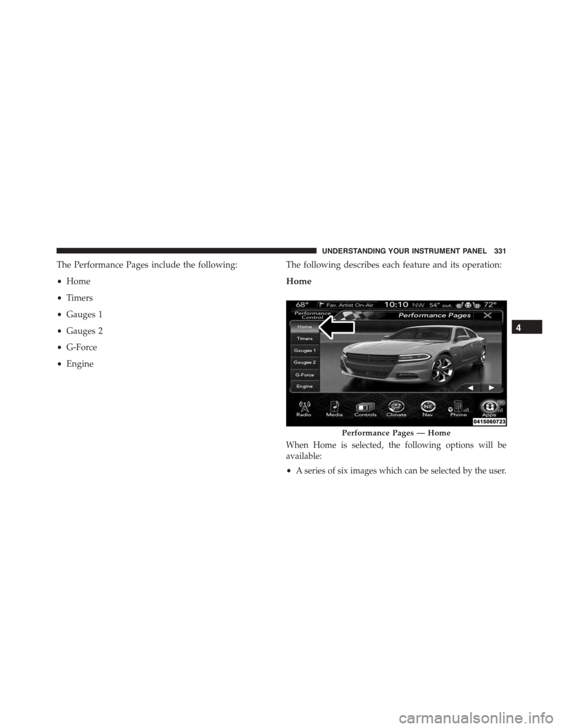
Task: Click the 'Gauges 2' bullet in the page list
Action: click(84, 331)
